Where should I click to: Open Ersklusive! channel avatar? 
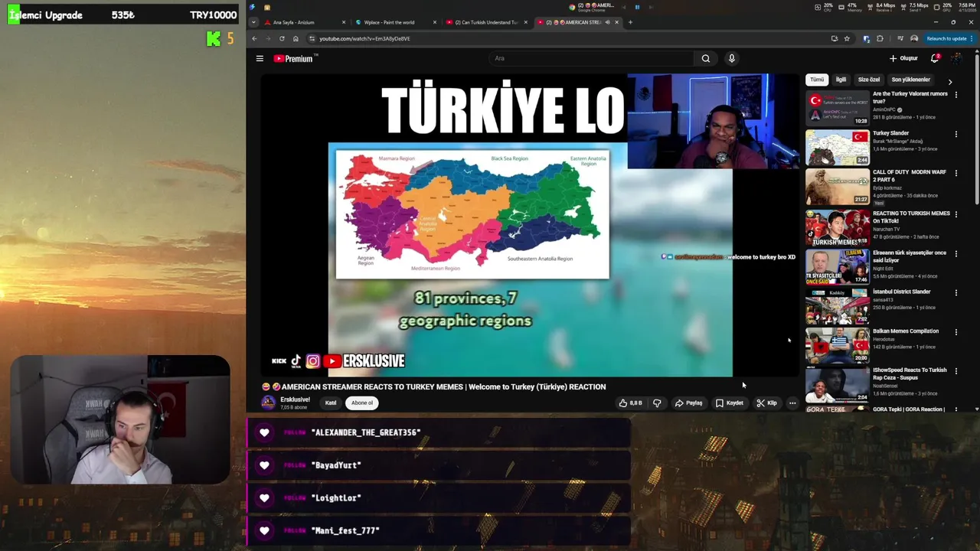[x=268, y=403]
